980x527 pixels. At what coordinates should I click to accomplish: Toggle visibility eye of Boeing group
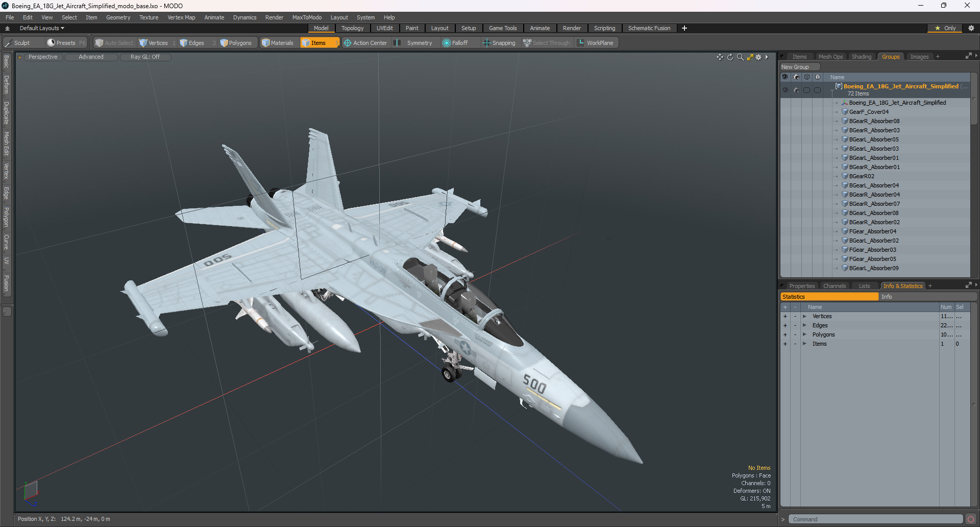click(785, 90)
